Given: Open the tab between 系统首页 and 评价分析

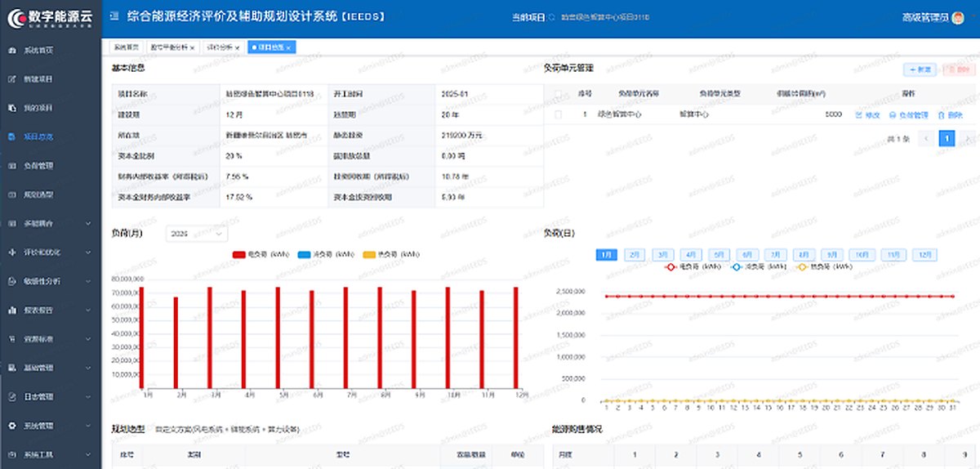Looking at the screenshot, I should pyautogui.click(x=171, y=47).
